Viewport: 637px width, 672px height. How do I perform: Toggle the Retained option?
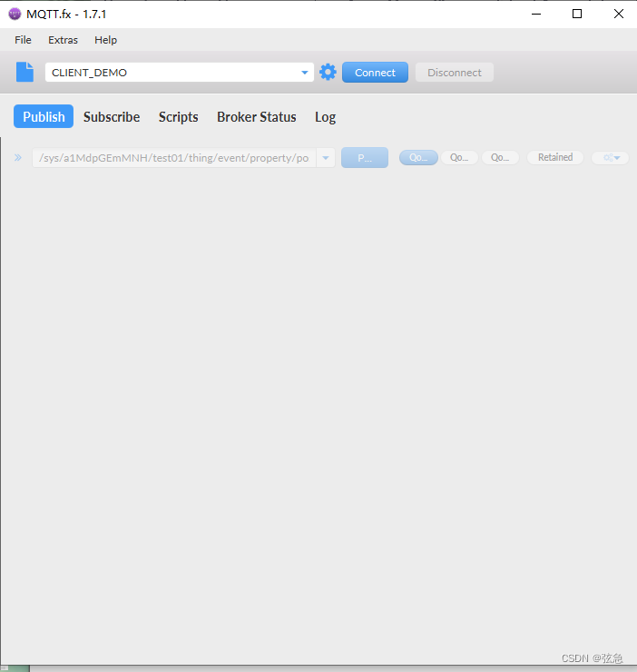[555, 158]
